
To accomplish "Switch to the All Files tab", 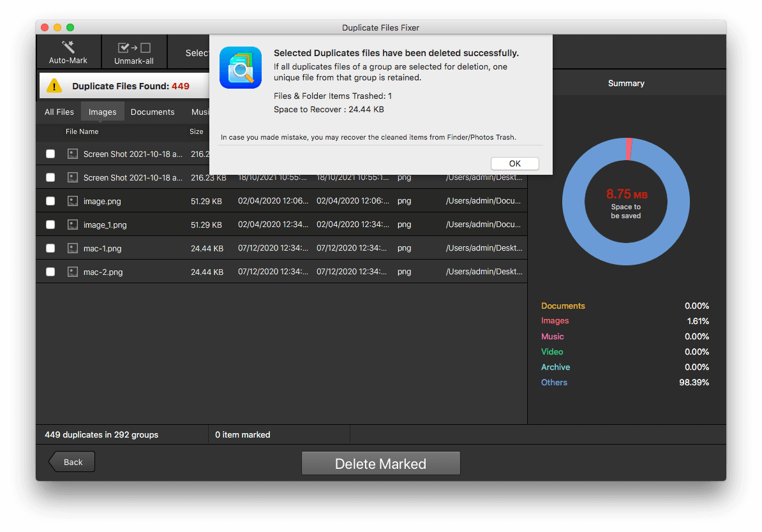I will pos(59,112).
